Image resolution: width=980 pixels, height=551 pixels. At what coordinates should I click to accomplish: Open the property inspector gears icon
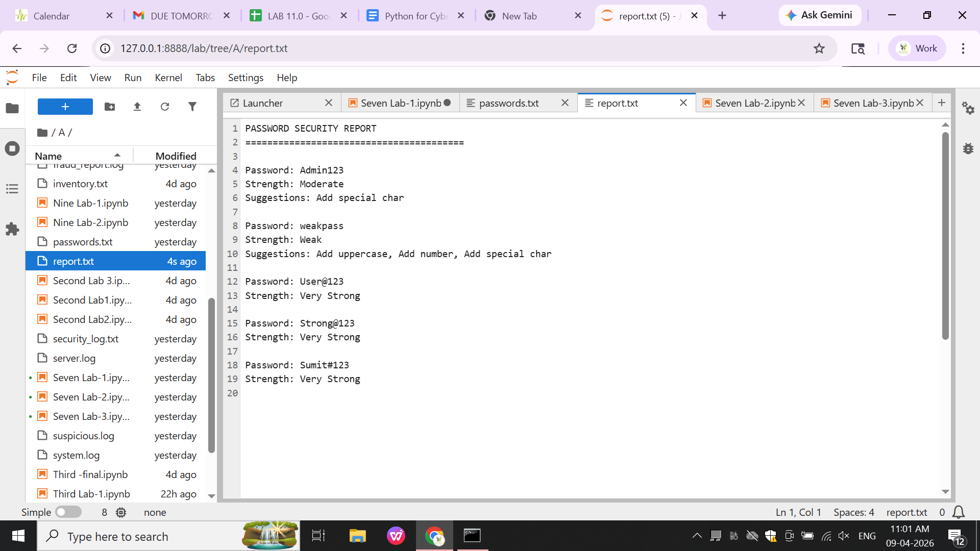[x=968, y=108]
